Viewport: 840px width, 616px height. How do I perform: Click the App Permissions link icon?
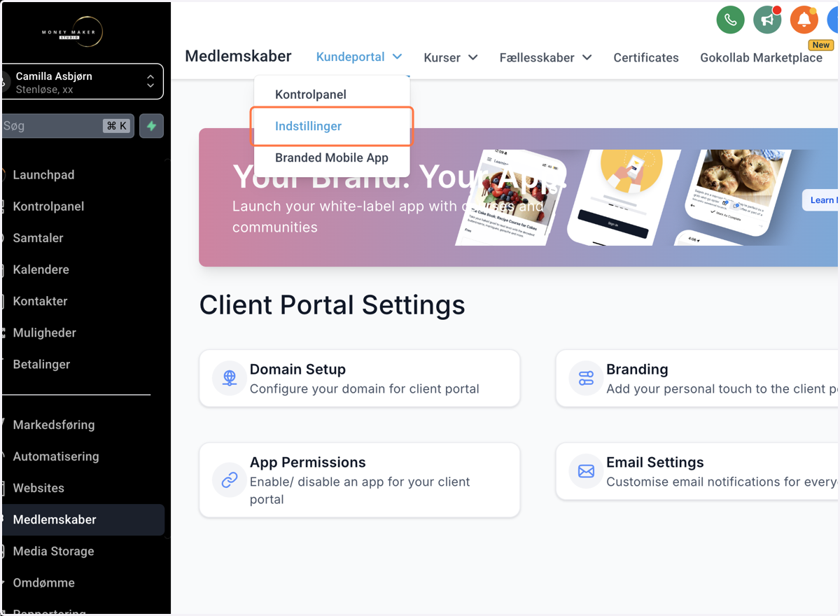pos(230,480)
